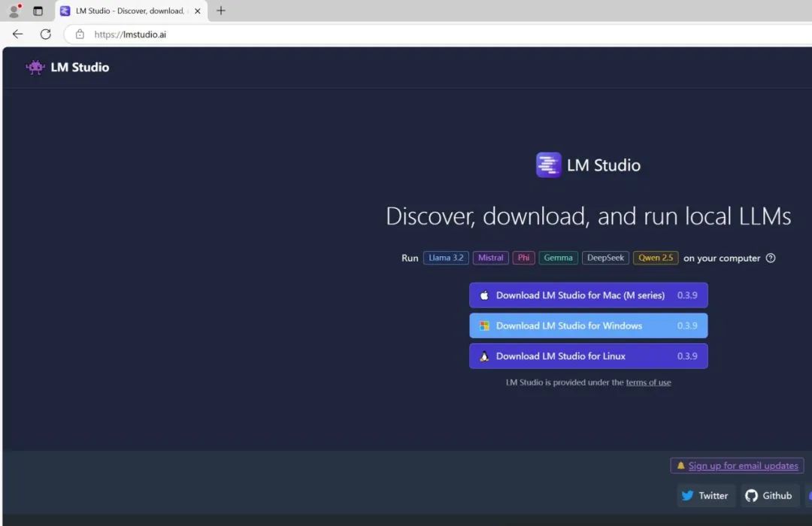Click the LM Studio robot logo in header

tap(35, 68)
